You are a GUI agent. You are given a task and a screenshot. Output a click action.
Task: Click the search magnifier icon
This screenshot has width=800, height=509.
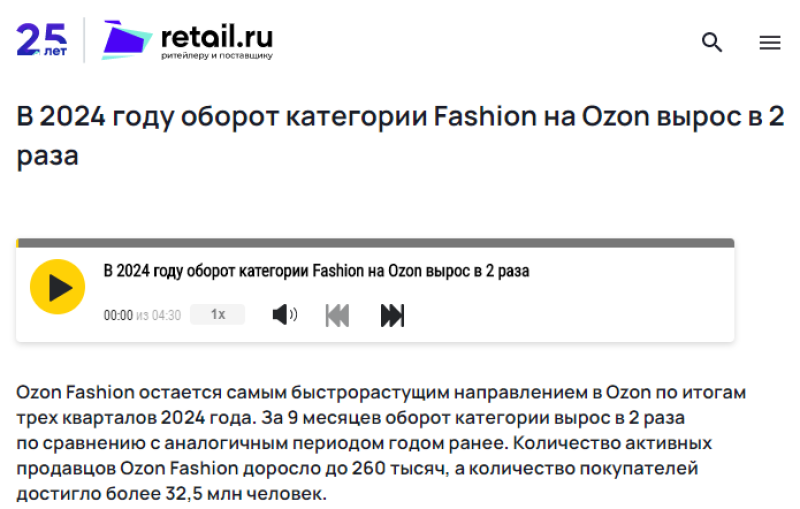[x=712, y=42]
